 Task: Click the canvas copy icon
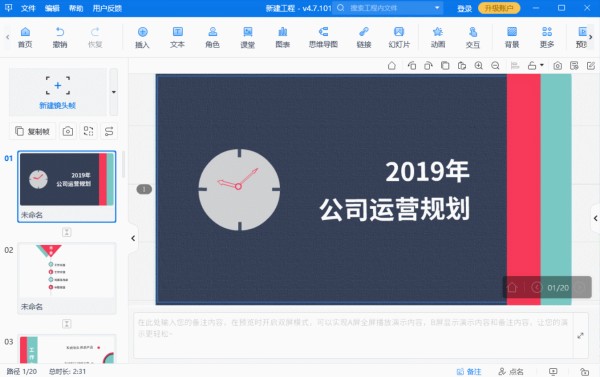tap(445, 66)
